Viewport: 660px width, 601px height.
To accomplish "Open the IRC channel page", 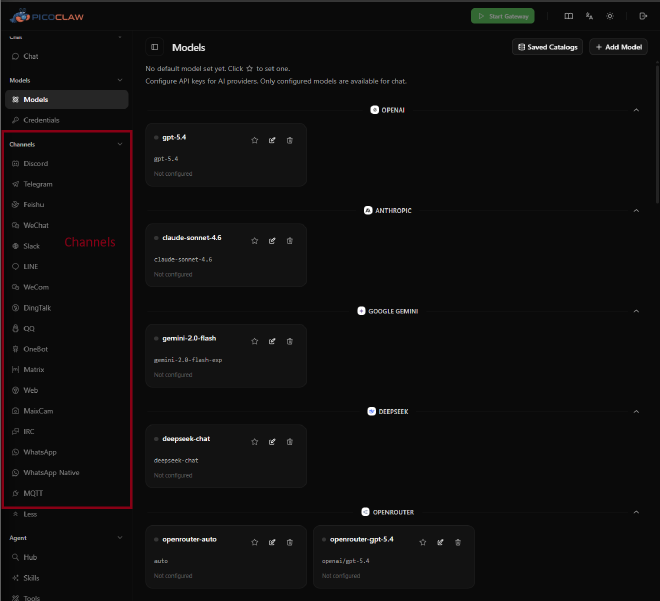I will tap(67, 431).
